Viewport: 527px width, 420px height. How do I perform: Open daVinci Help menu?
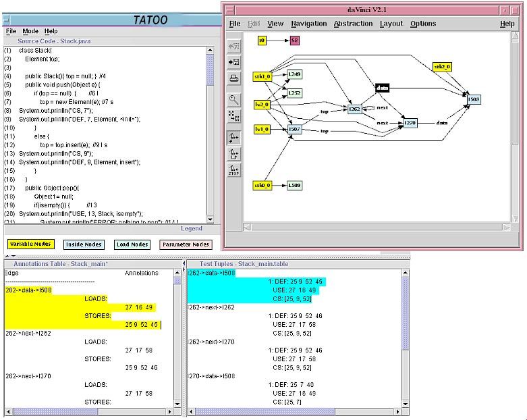click(x=507, y=24)
